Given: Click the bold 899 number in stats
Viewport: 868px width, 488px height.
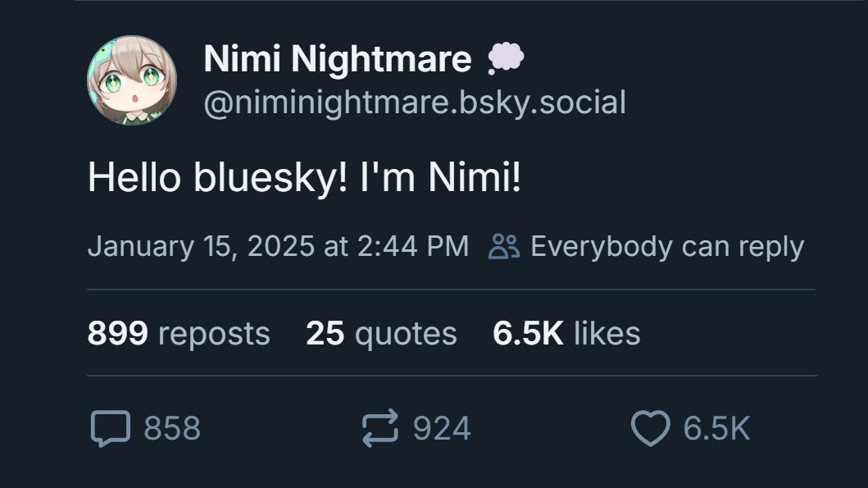Looking at the screenshot, I should [117, 333].
